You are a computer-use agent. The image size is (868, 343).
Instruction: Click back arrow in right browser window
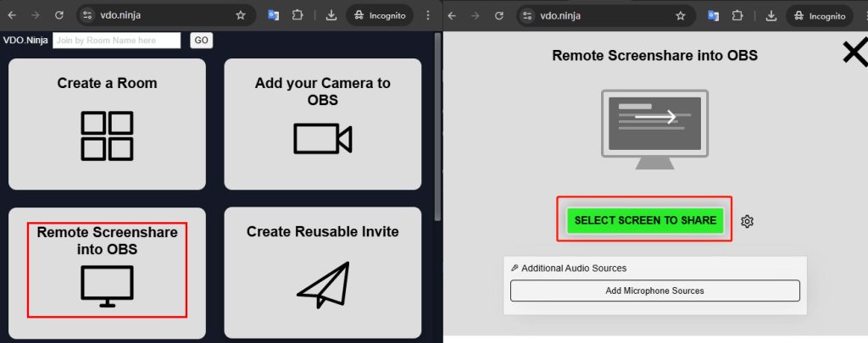pos(452,15)
